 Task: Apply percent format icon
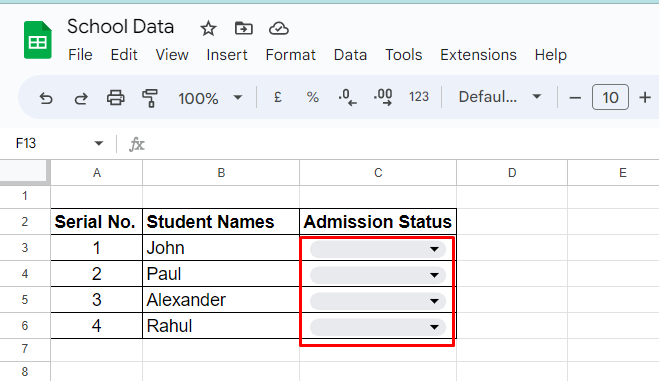click(312, 97)
